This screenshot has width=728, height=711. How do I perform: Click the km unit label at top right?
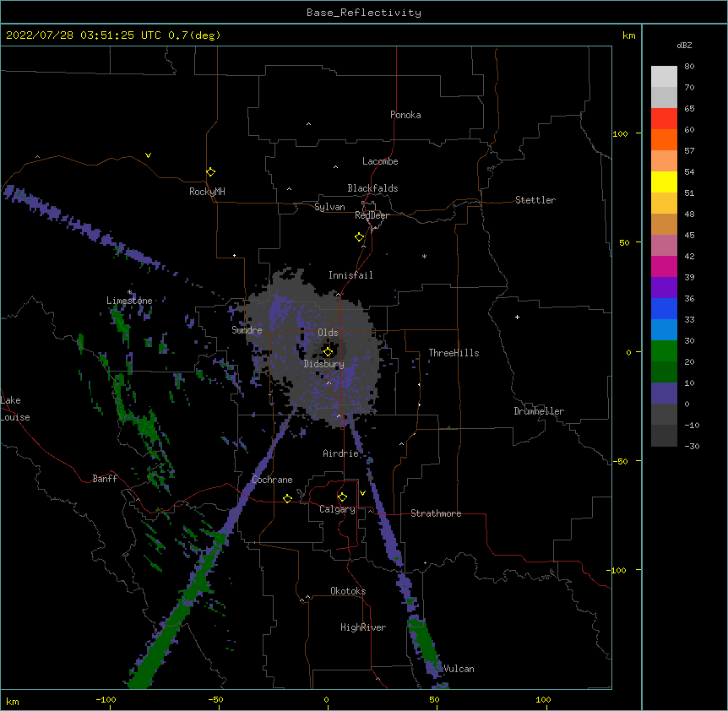click(628, 35)
